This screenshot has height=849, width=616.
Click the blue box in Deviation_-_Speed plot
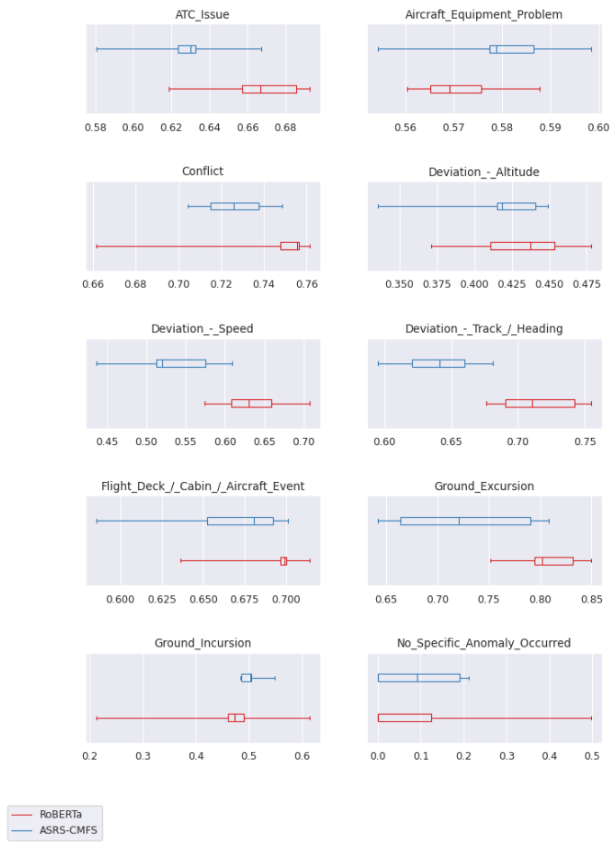point(181,363)
